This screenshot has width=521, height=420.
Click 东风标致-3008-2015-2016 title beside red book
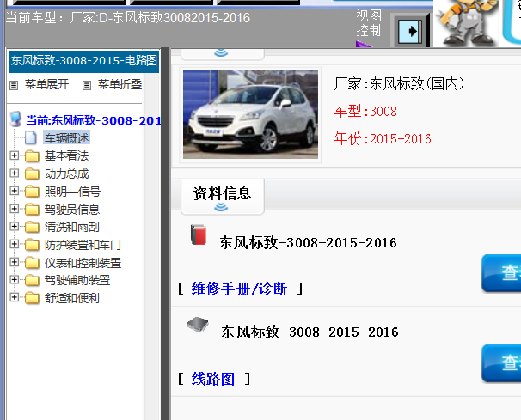click(308, 243)
